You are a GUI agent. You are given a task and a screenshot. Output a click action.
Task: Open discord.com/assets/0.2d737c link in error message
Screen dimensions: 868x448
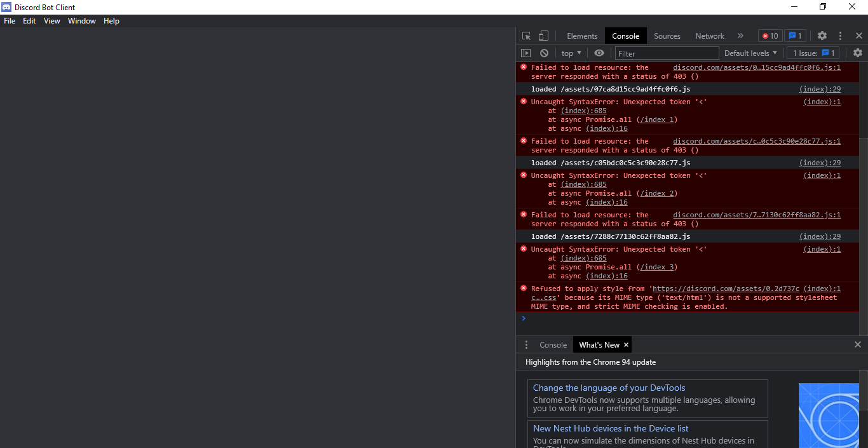726,288
